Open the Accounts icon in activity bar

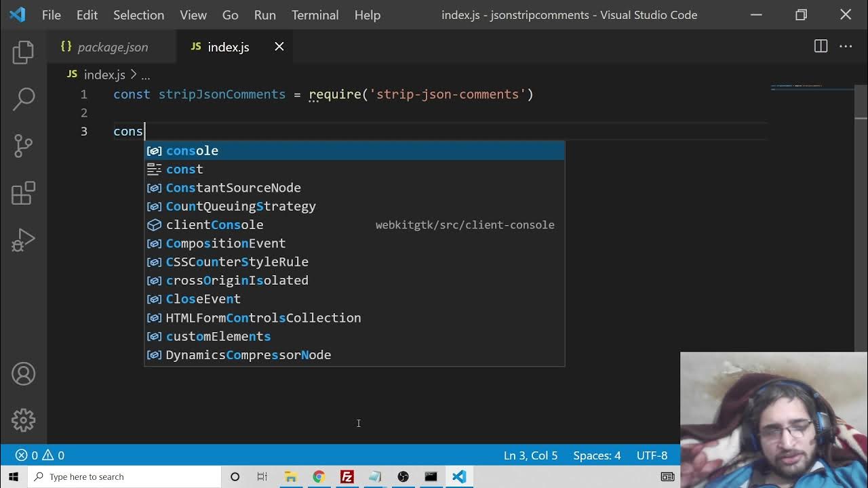23,373
